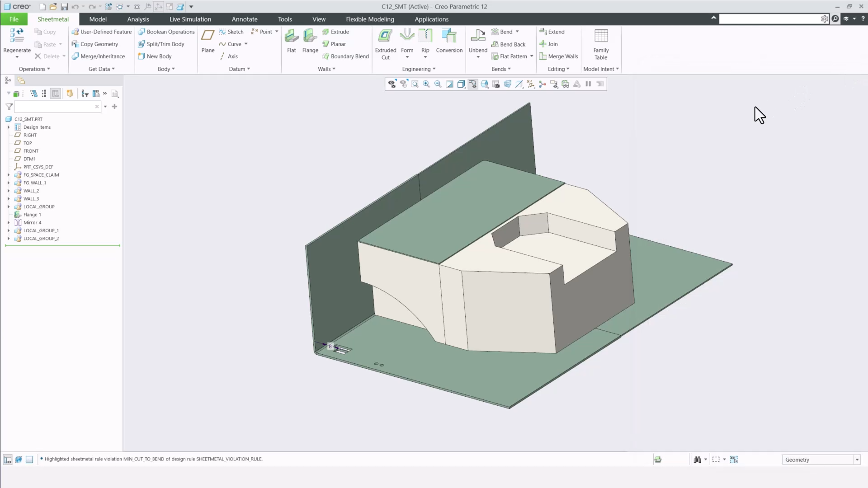Expand the LOCAL_GROUP_2 tree node
The height and width of the screenshot is (488, 868).
(x=9, y=239)
